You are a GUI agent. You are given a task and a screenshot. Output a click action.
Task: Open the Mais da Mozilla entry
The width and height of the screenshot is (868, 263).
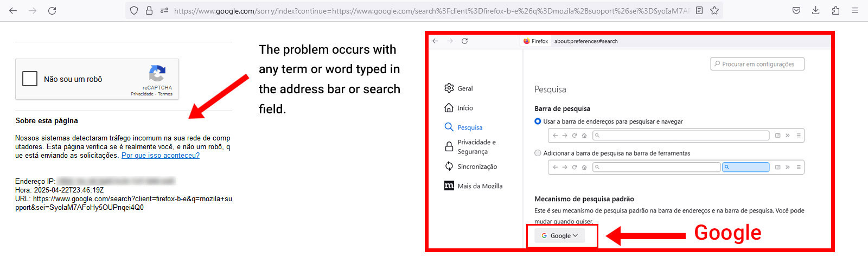473,185
